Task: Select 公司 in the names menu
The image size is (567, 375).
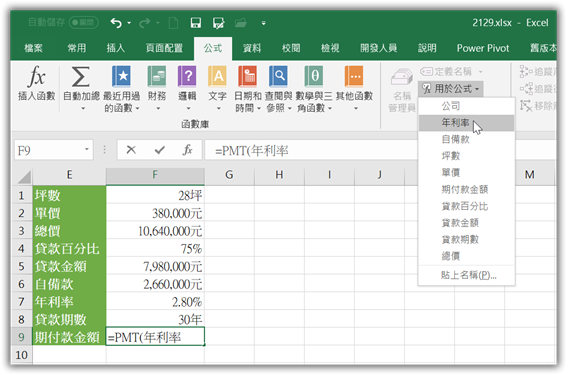Action: [x=466, y=106]
